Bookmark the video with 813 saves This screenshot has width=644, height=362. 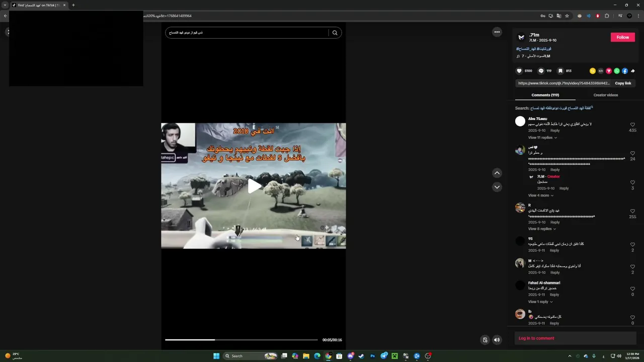point(560,71)
